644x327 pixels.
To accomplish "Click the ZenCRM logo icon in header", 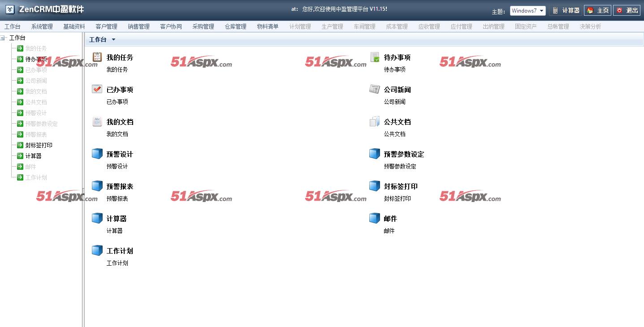I will point(10,10).
